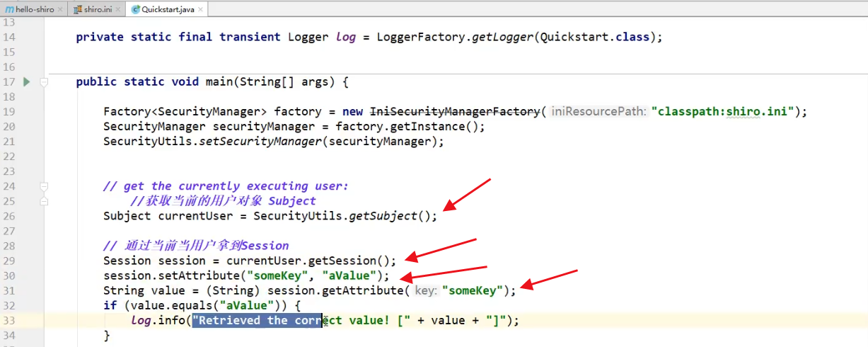Viewport: 868px width, 347px height.
Task: Click the fold end marker on line 25
Action: (44, 201)
